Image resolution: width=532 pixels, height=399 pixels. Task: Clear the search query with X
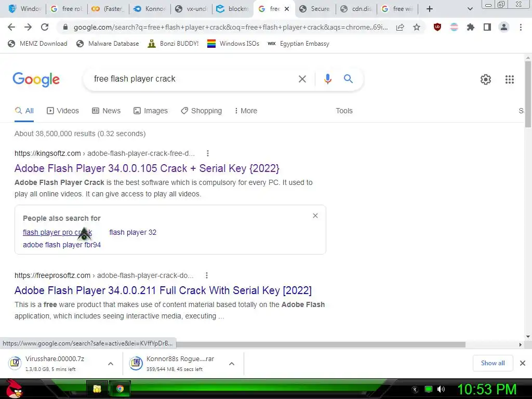tap(302, 79)
